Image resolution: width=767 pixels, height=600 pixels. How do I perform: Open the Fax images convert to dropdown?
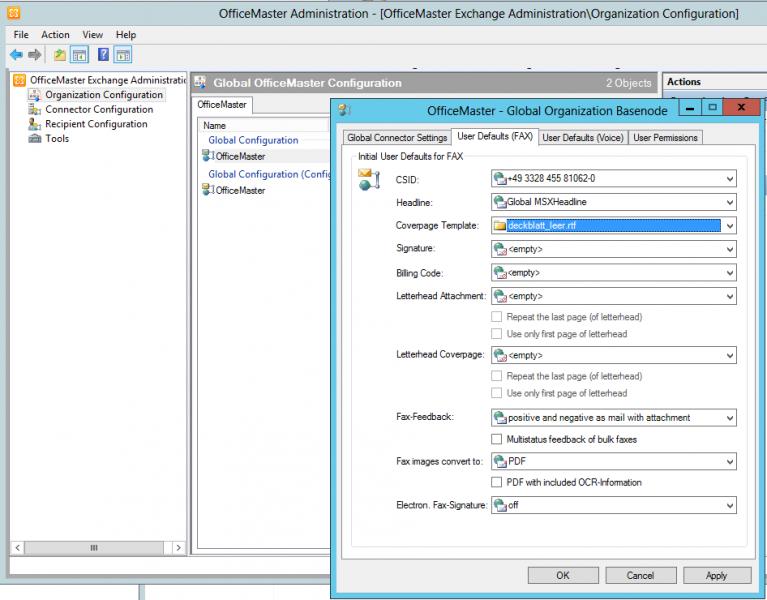[729, 461]
